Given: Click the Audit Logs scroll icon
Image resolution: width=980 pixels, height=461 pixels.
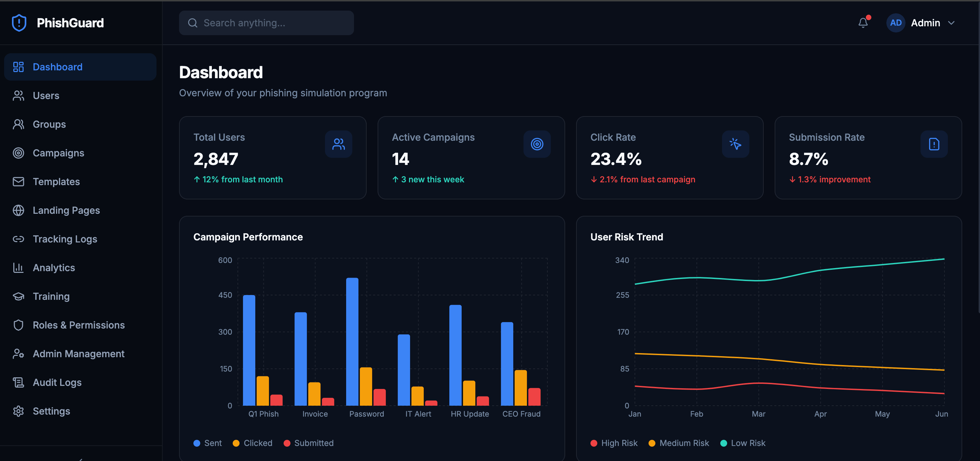Looking at the screenshot, I should [18, 382].
